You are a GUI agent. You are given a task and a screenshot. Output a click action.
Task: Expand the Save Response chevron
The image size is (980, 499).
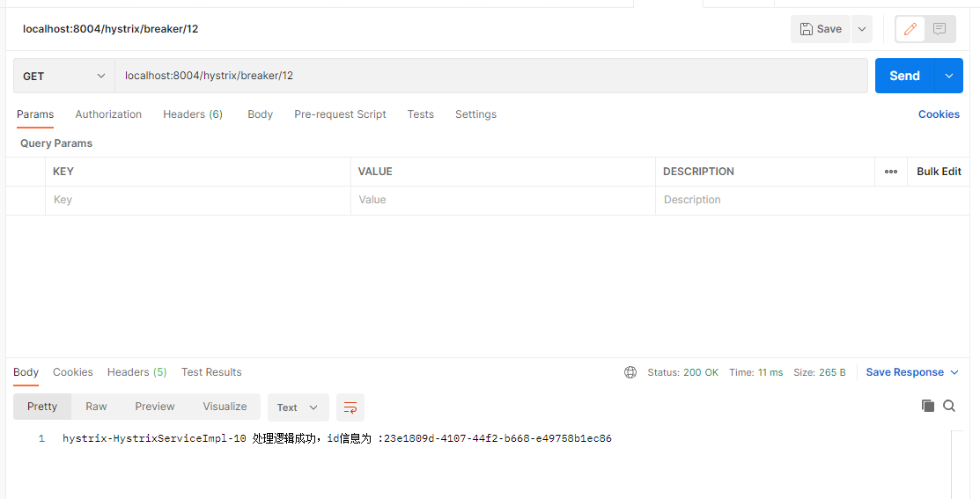point(954,372)
